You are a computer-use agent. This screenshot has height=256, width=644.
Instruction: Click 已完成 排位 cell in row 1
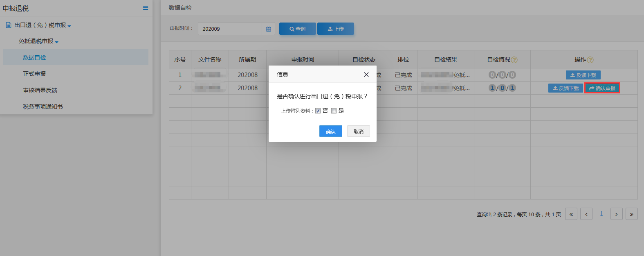(403, 75)
